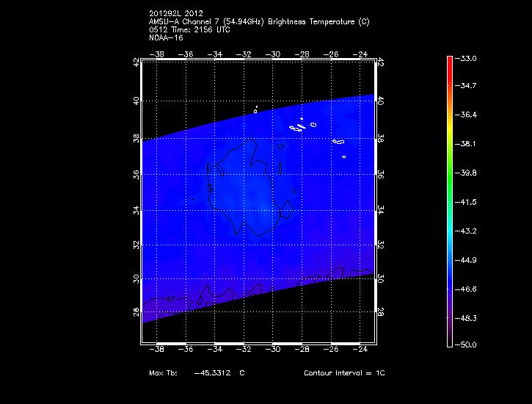Select the AMSU-A Channel 7 Brightness Temperature title
The height and width of the screenshot is (404, 532).
point(258,22)
